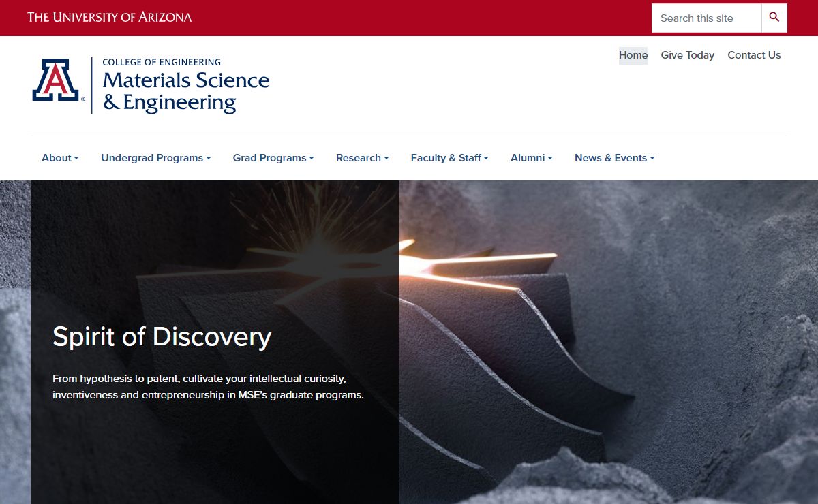Screen dimensions: 818x504
Task: Open The University of Arizona wordmark link
Action: (x=110, y=17)
